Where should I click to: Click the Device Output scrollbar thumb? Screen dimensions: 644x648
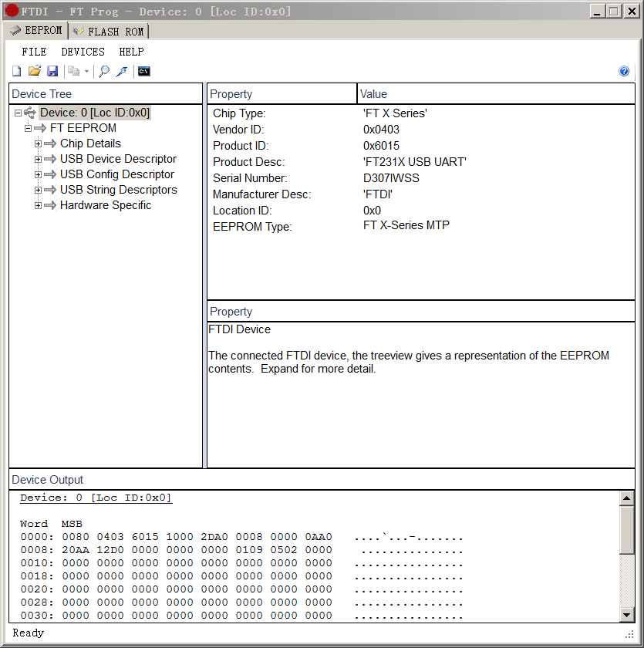point(627,530)
